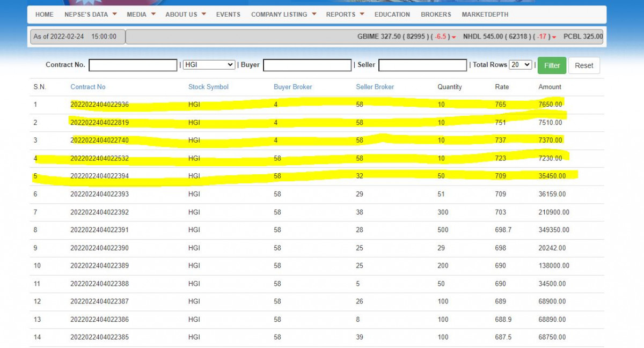
Task: Click seller broker 39 in row 14
Action: pos(360,337)
